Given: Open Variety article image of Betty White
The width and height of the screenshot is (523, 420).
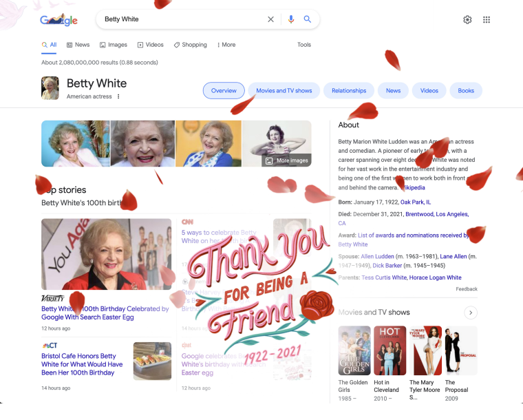Looking at the screenshot, I should click(107, 254).
